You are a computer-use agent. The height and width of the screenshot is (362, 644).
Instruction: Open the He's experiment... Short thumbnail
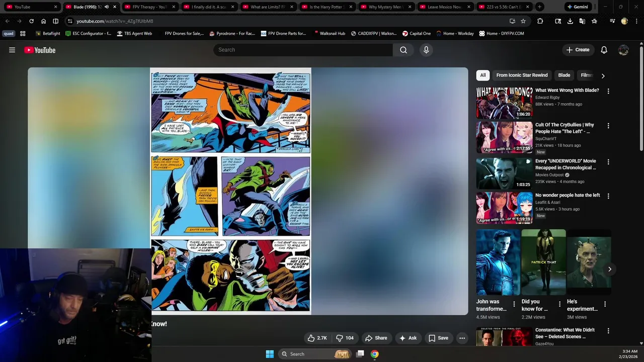point(589,262)
